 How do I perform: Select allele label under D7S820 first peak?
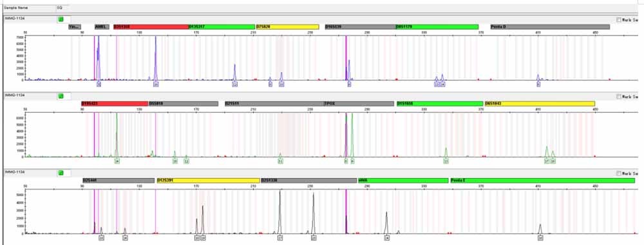(270, 84)
